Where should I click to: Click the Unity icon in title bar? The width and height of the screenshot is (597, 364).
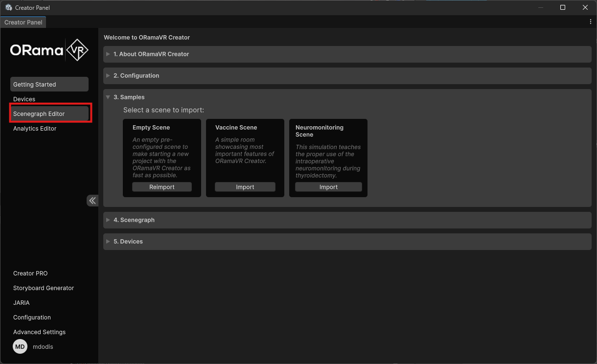(9, 7)
